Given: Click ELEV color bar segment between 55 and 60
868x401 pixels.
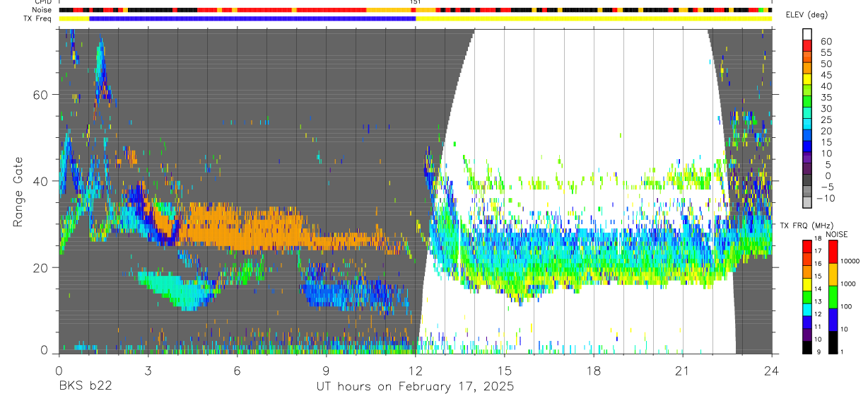Looking at the screenshot, I should [808, 47].
